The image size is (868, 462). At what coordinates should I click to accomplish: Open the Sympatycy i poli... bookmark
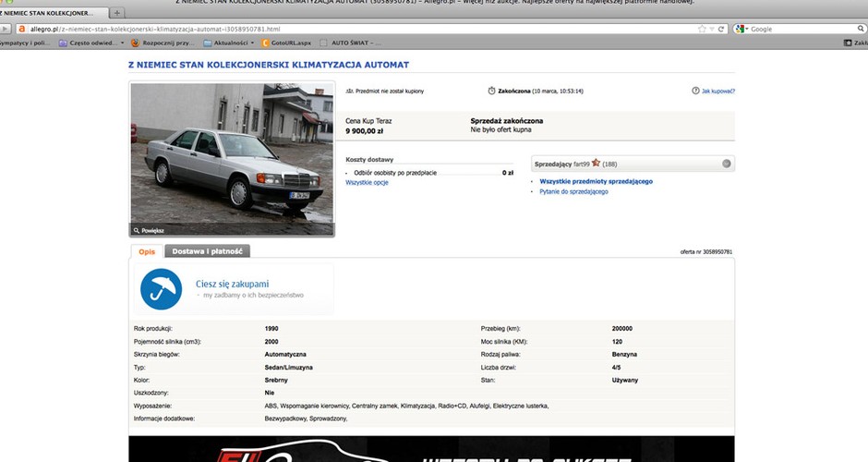(25, 43)
